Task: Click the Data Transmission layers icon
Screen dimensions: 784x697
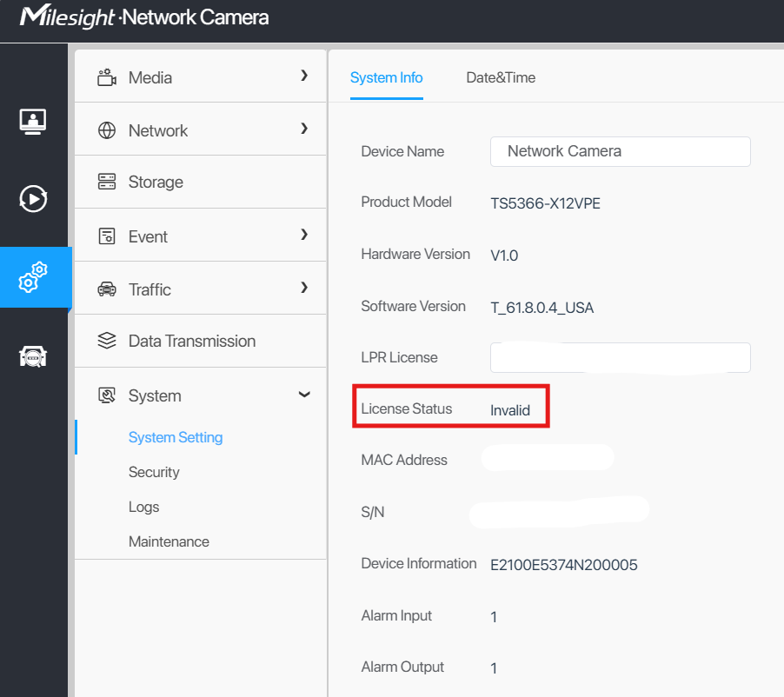Action: 107,341
